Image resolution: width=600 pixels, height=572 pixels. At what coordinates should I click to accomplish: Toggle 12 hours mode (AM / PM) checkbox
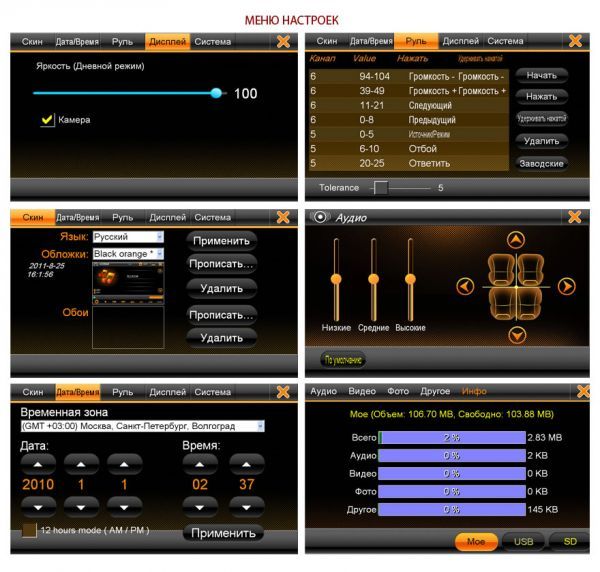(29, 530)
